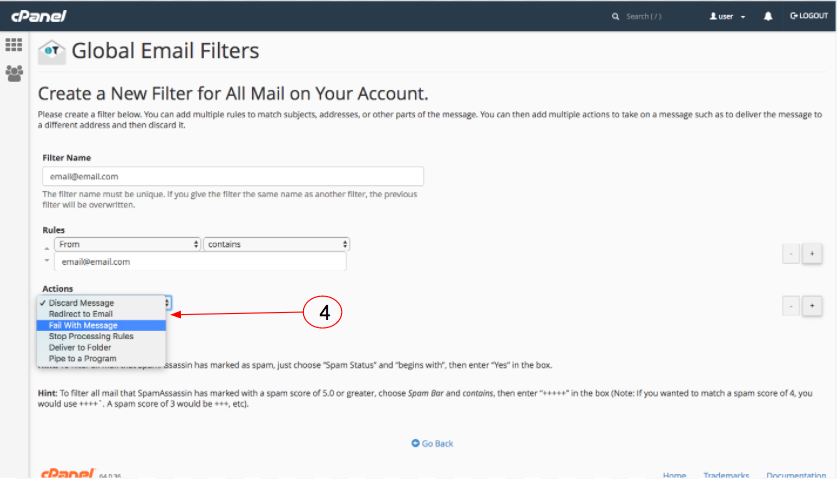
Task: Remove rule with the minus button
Action: click(x=791, y=254)
